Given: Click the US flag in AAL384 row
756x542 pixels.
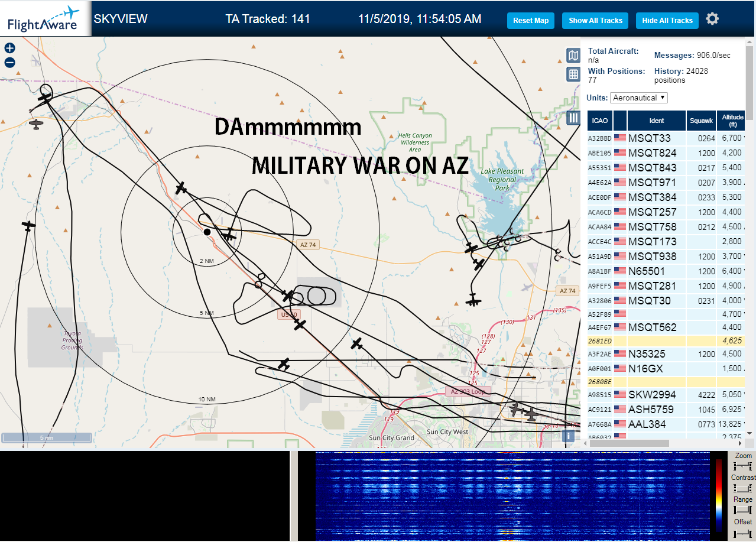Looking at the screenshot, I should click(x=620, y=424).
